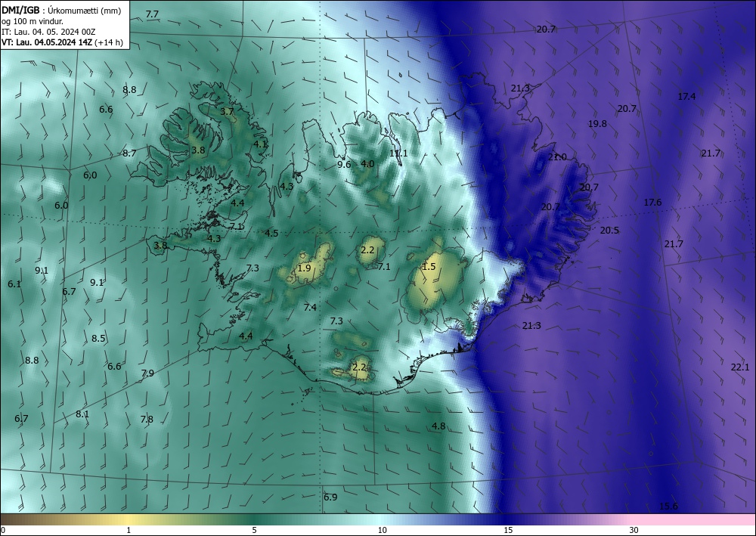This screenshot has height=536, width=756.
Task: Click the dark blue section of the color scale
Action: pos(508,519)
